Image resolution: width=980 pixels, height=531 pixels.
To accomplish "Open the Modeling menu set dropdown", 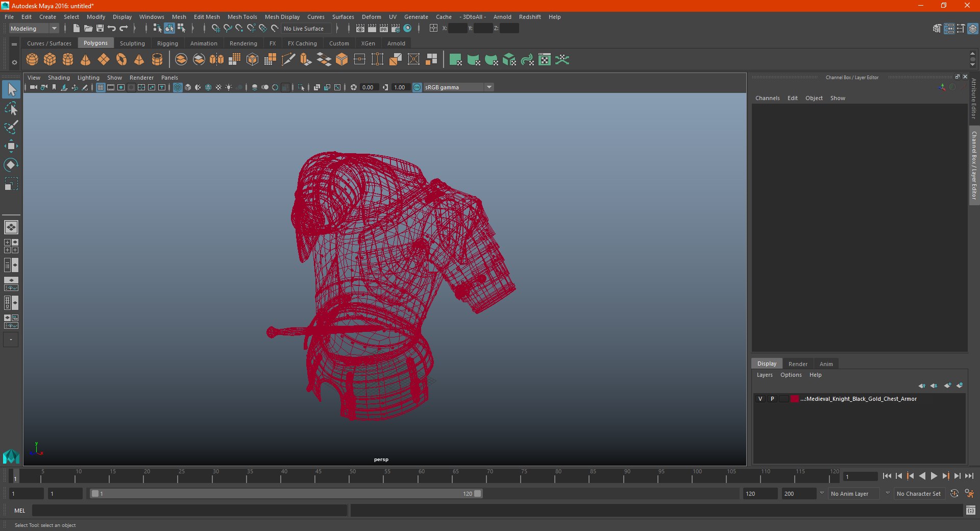I will 34,29.
